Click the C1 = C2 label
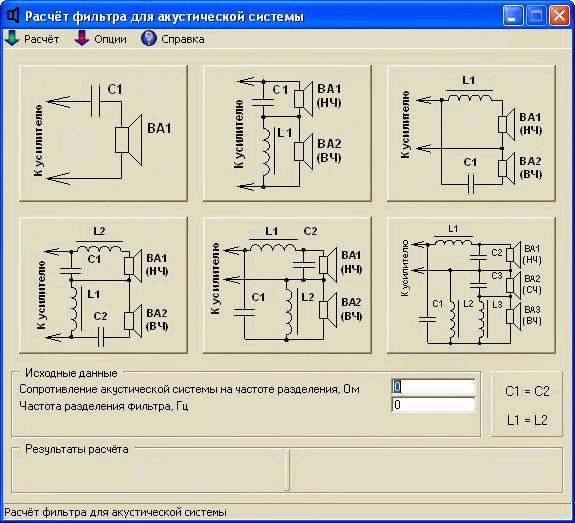 point(527,391)
